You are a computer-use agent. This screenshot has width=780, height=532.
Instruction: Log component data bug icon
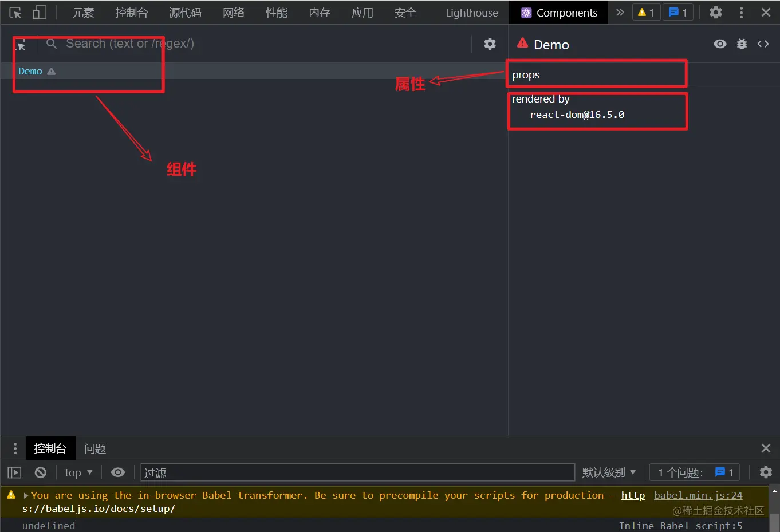[742, 44]
